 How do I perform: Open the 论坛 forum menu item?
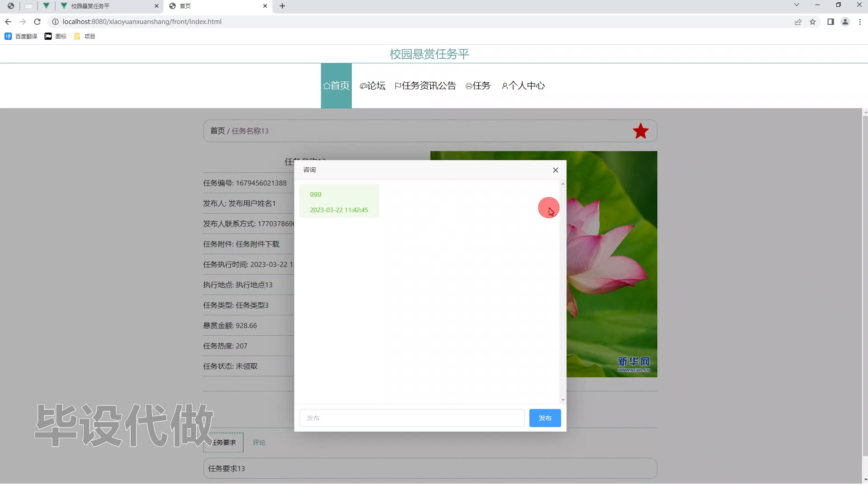tap(373, 86)
